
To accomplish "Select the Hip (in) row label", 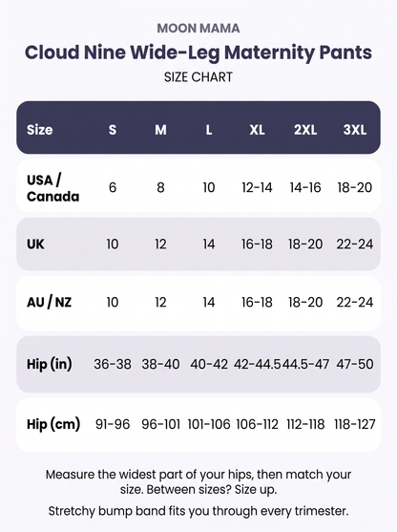I will (50, 364).
